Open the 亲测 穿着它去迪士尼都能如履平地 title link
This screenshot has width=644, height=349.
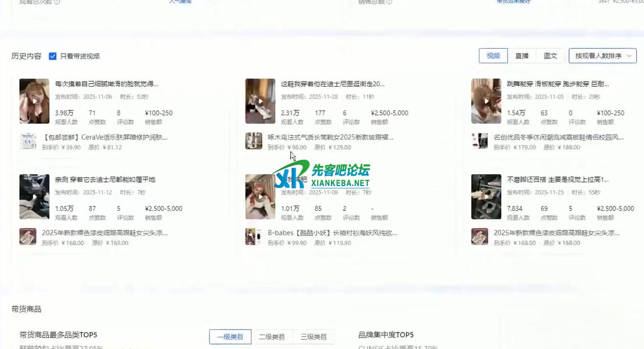(x=105, y=180)
